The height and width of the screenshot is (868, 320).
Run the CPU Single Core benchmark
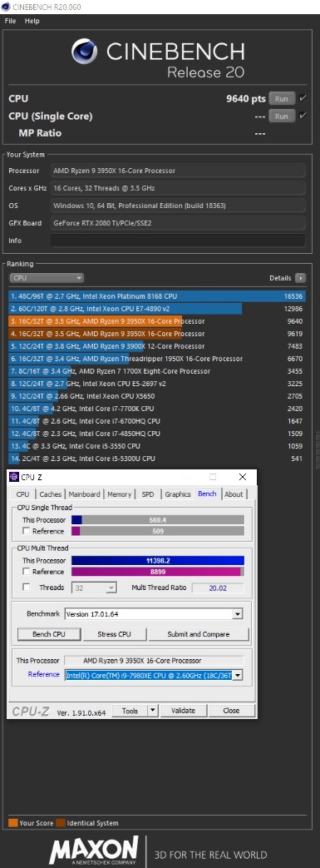tap(282, 117)
